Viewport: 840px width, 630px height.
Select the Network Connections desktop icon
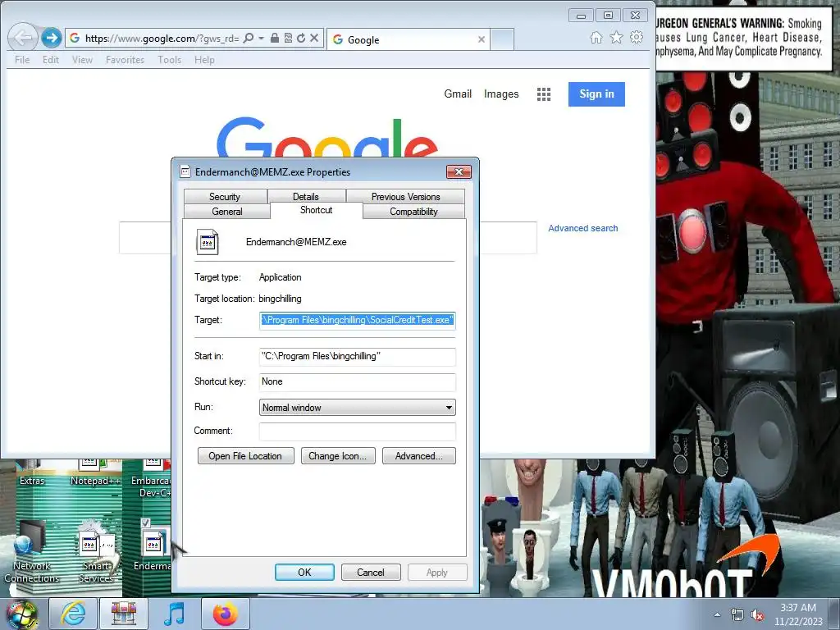pos(31,552)
